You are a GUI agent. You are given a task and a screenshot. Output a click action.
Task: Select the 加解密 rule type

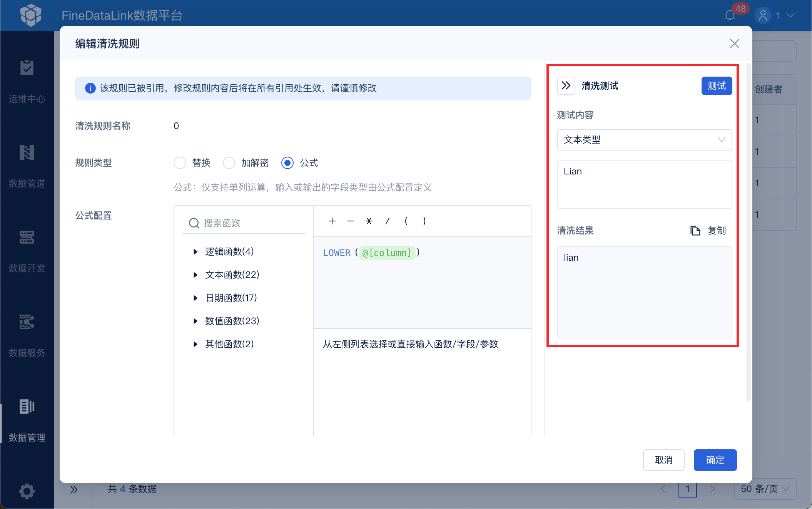point(229,163)
